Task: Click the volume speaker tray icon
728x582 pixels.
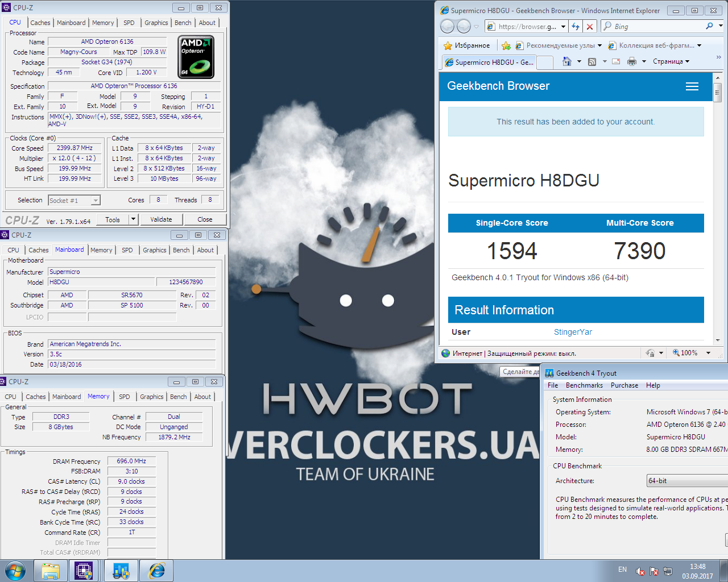Action: pyautogui.click(x=640, y=571)
